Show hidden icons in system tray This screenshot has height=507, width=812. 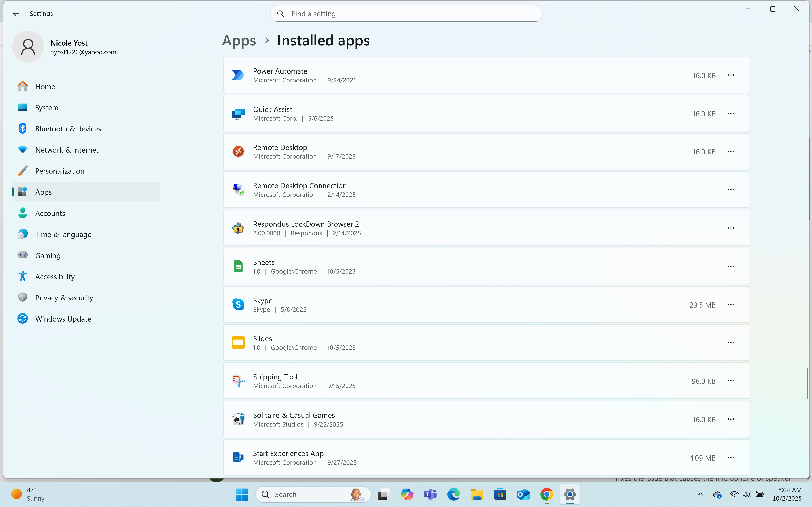click(x=700, y=494)
